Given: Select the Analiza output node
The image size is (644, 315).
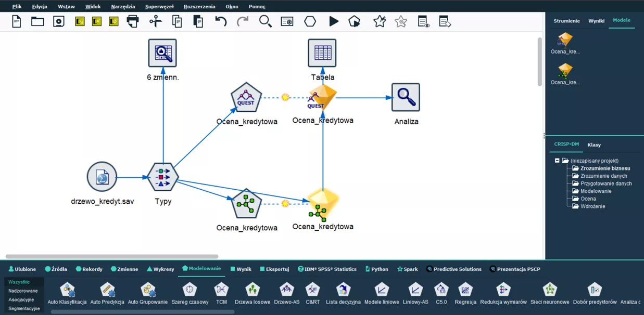Looking at the screenshot, I should (x=406, y=97).
